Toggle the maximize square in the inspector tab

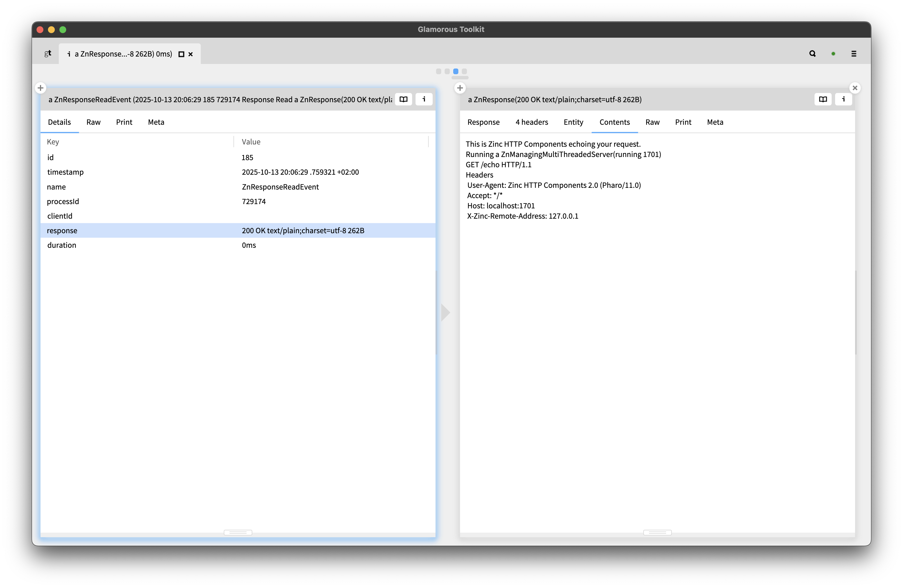pos(181,54)
